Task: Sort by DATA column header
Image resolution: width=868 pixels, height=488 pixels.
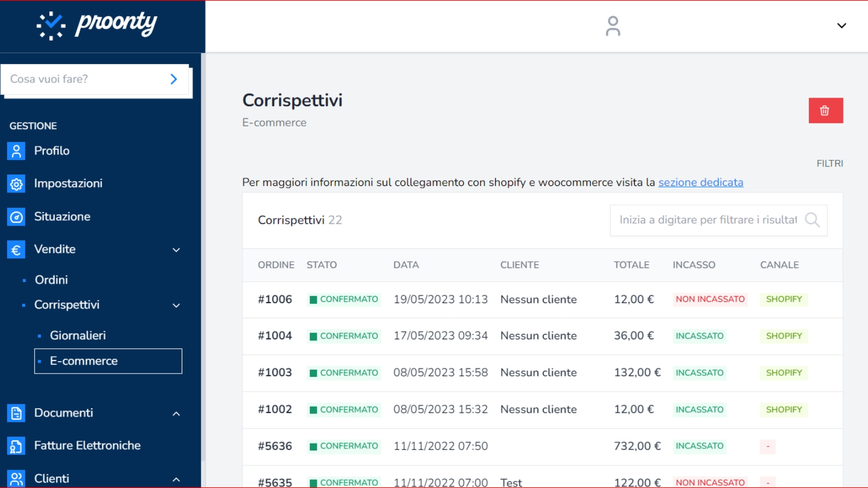Action: (406, 265)
